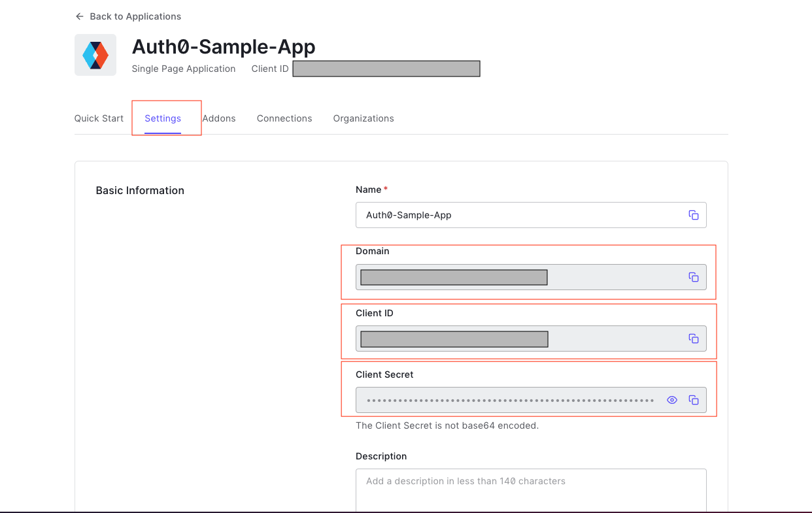Go to the Organizations tab

[363, 118]
